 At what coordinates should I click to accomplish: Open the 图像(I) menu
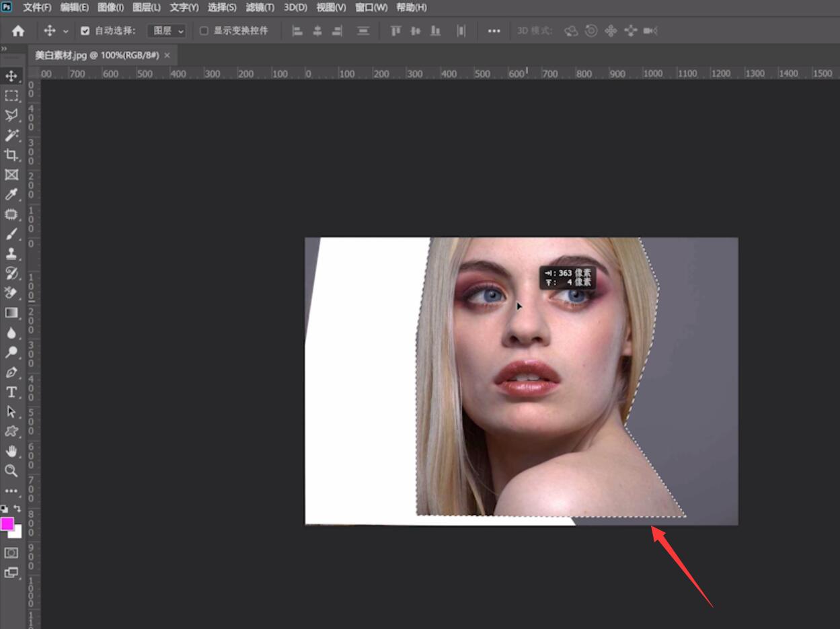pyautogui.click(x=110, y=7)
